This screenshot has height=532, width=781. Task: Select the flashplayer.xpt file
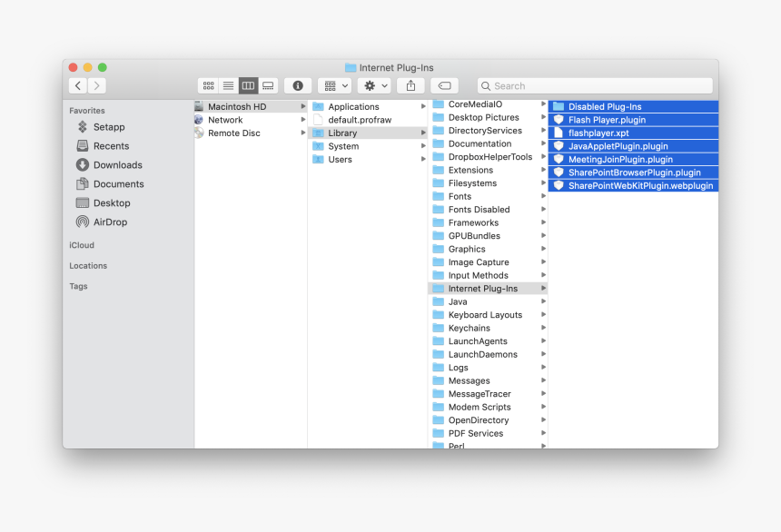coord(633,133)
